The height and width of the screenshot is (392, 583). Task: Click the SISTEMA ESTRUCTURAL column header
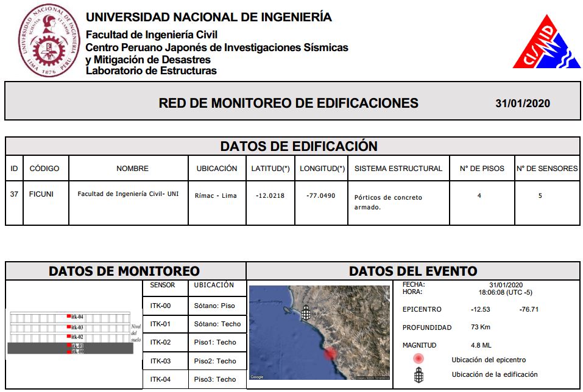398,169
